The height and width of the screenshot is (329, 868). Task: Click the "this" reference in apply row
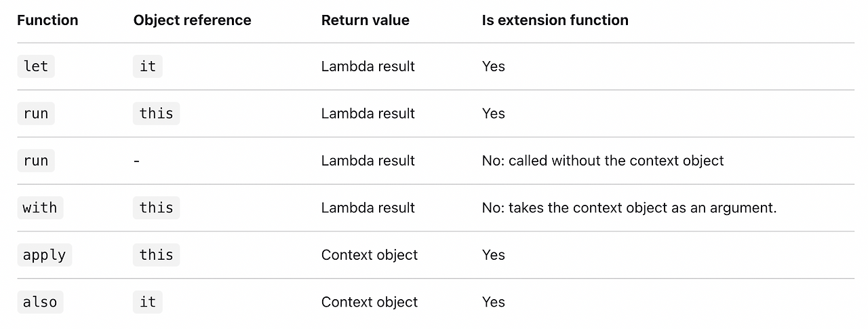click(x=157, y=255)
